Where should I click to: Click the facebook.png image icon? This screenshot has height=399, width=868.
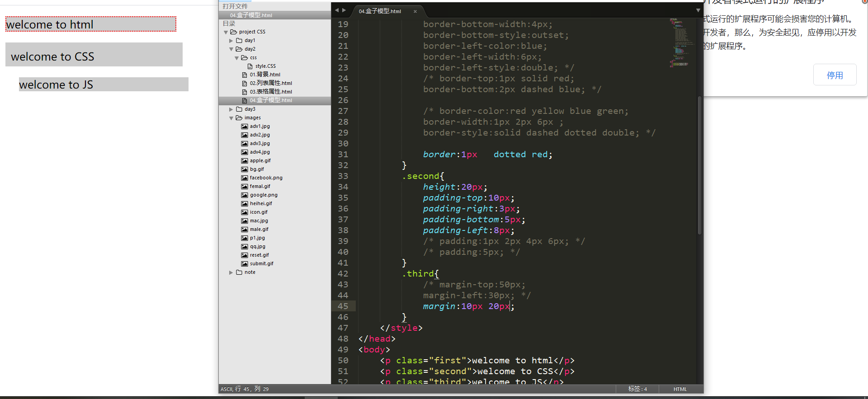(x=245, y=178)
